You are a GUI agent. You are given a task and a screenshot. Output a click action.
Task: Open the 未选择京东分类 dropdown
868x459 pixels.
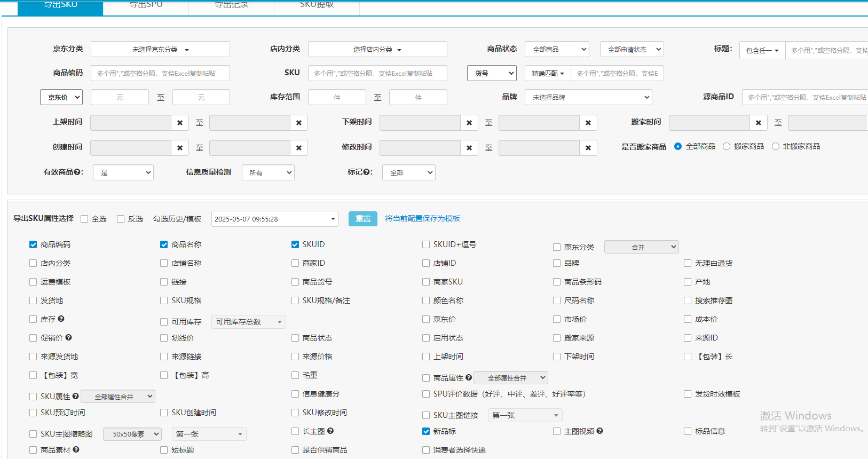160,49
